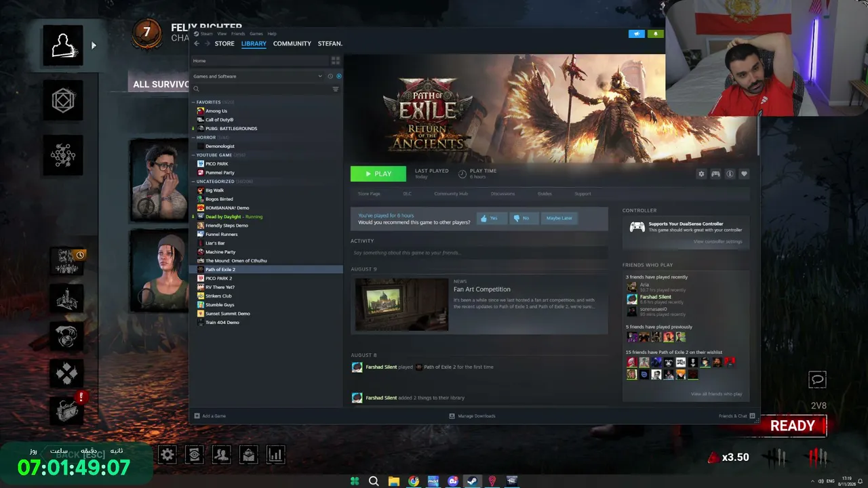
Task: Open the STEFAN. profile tab
Action: [330, 43]
